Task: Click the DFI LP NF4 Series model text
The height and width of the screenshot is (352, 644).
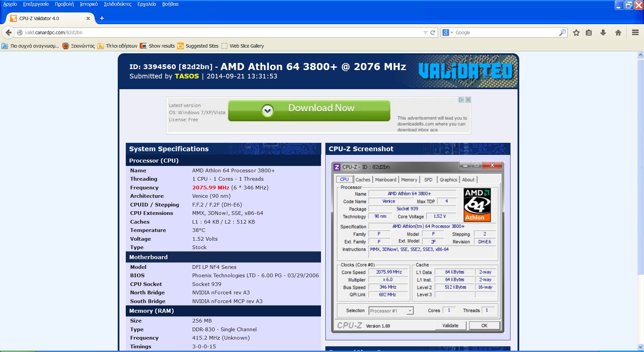Action: click(x=214, y=267)
